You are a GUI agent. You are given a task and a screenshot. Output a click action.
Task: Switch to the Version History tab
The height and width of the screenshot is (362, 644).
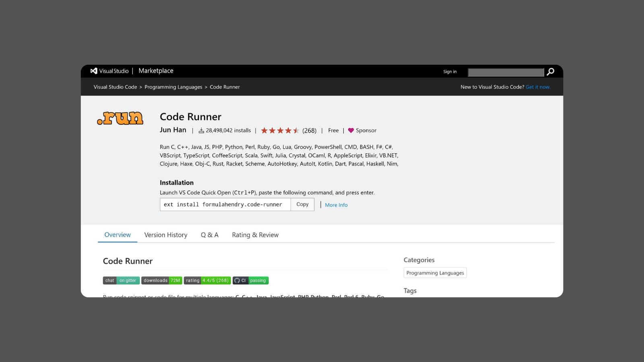point(166,235)
